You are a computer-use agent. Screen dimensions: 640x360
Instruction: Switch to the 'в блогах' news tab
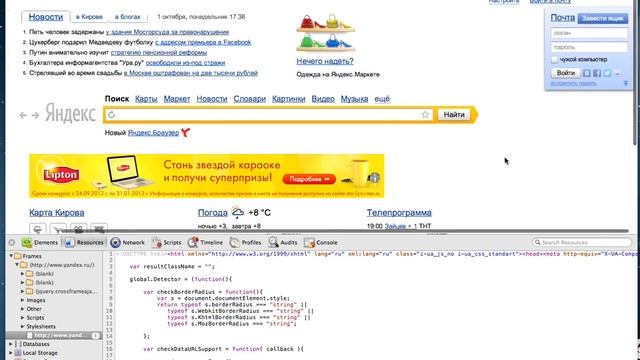tap(128, 17)
